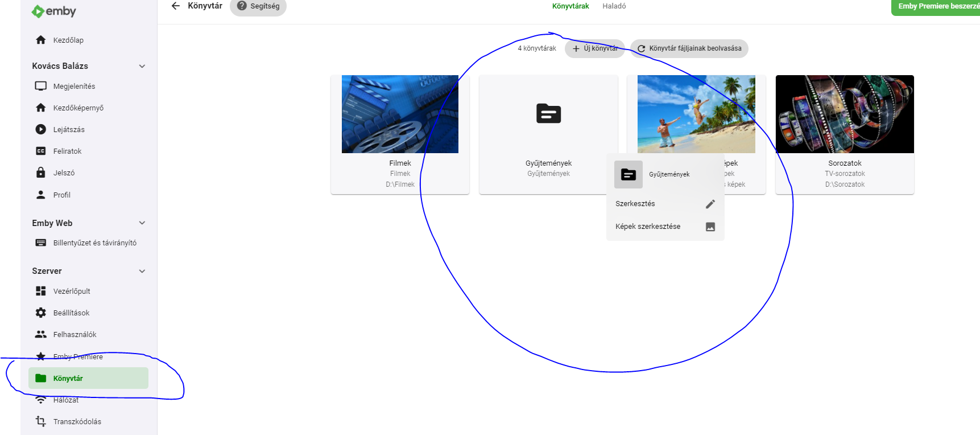
Task: Click the Felhasználók people icon
Action: coord(40,334)
